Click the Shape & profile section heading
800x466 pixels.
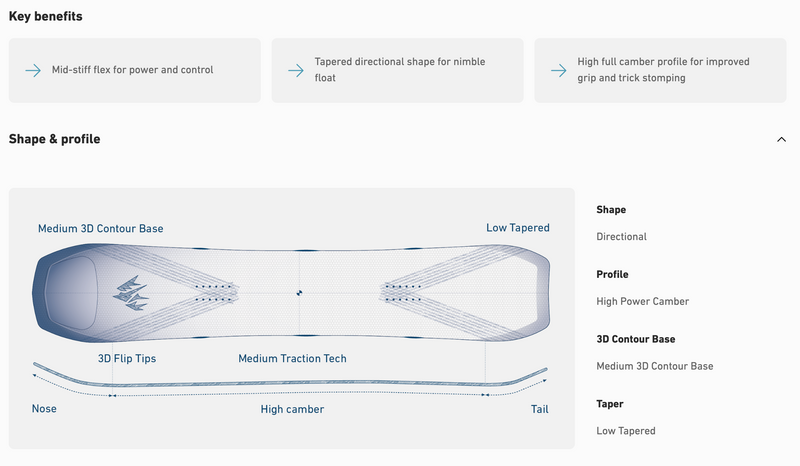pyautogui.click(x=54, y=139)
